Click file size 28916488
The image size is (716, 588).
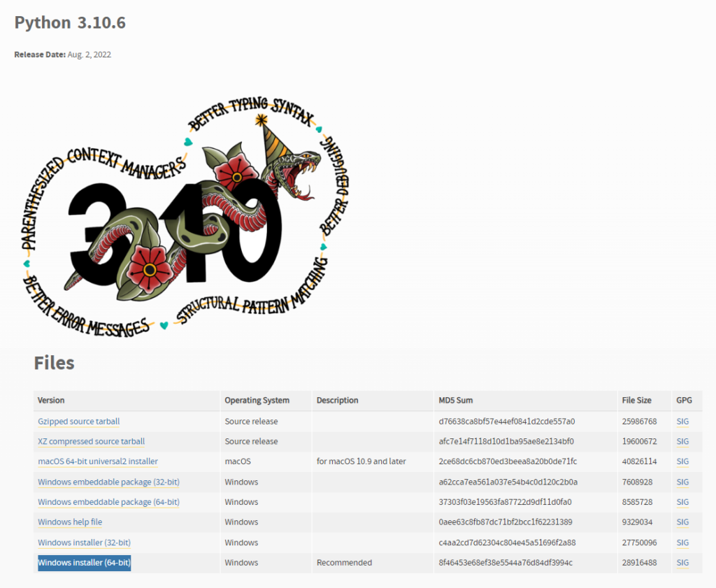(x=639, y=563)
